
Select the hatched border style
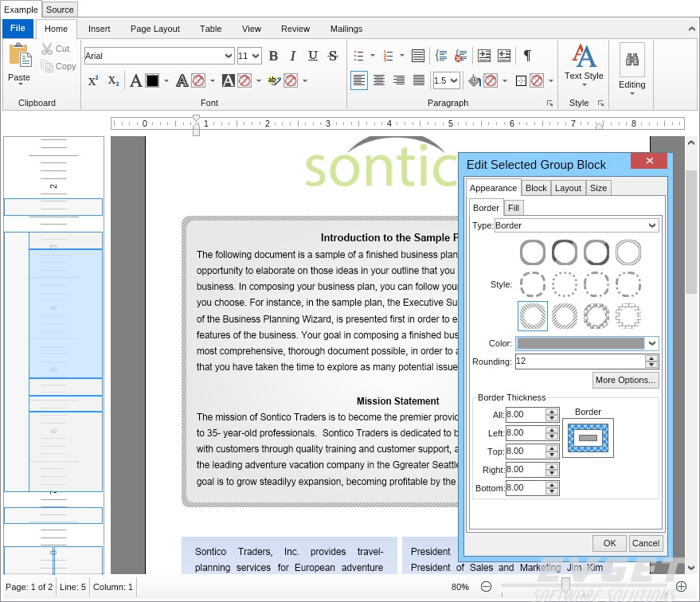coord(533,316)
